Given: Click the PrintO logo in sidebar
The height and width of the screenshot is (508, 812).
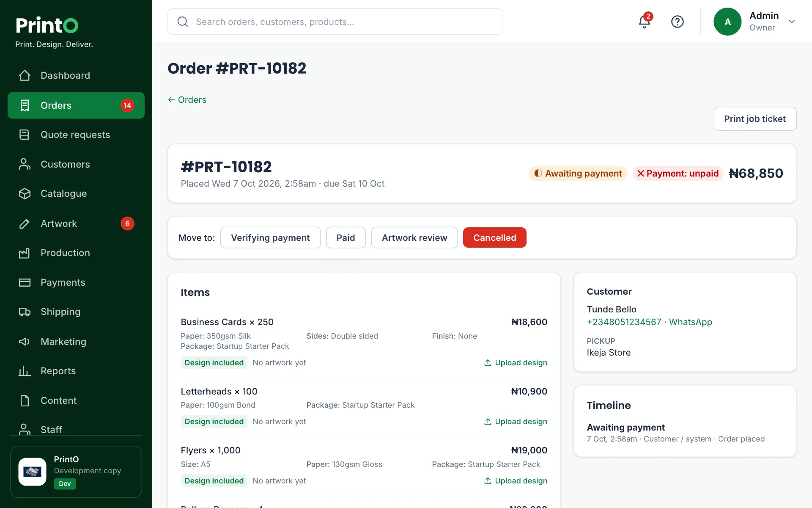Looking at the screenshot, I should (x=47, y=25).
